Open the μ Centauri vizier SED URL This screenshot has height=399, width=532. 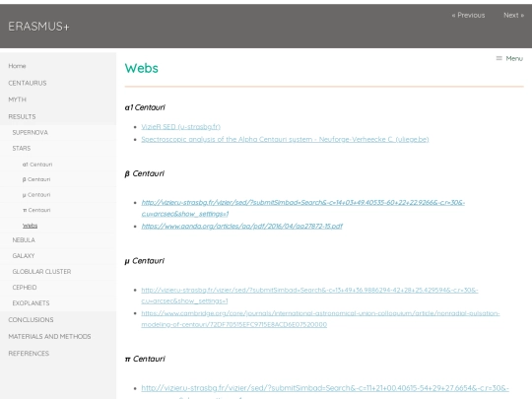[309, 296]
